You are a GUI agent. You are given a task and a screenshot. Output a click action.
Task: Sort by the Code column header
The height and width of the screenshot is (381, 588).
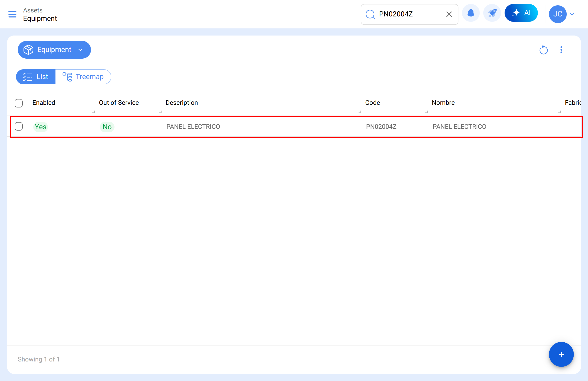click(372, 103)
